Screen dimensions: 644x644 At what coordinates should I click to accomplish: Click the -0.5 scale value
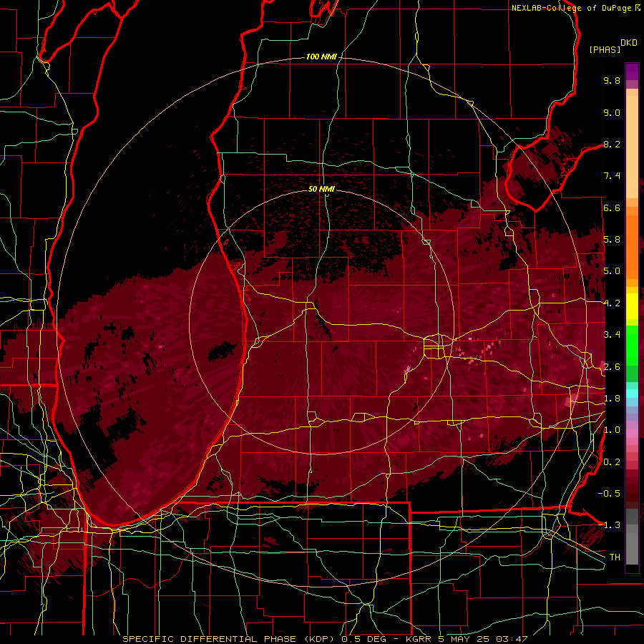pyautogui.click(x=609, y=494)
